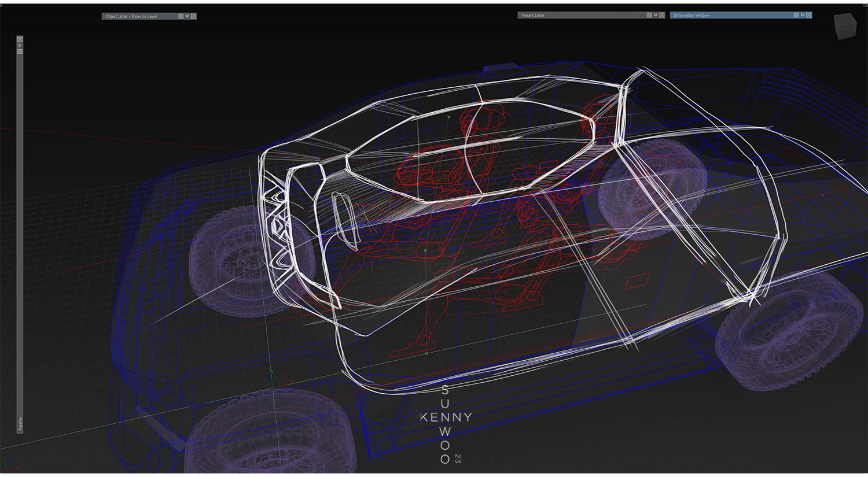Expand the Object Lister title bar arrow
This screenshot has width=868, height=477.
[187, 16]
